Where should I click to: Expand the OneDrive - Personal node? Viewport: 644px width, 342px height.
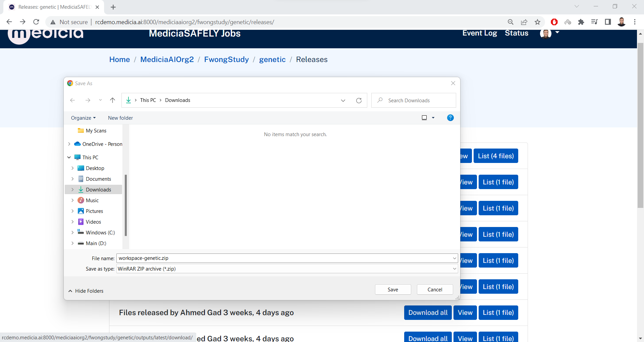pyautogui.click(x=69, y=144)
